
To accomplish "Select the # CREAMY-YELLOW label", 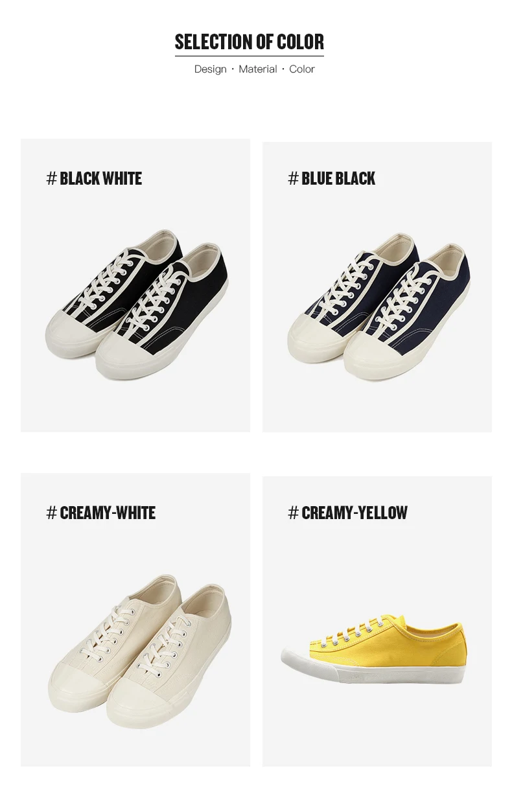I will point(348,513).
